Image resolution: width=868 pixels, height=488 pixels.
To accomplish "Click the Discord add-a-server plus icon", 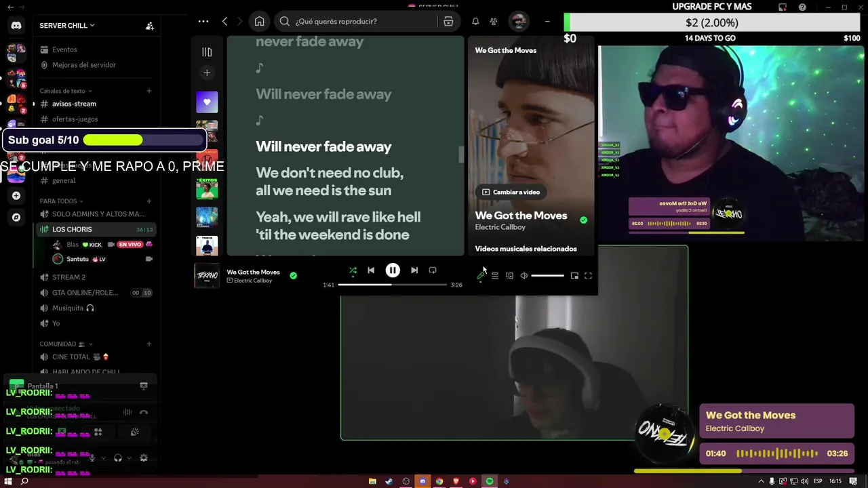I will tap(16, 196).
